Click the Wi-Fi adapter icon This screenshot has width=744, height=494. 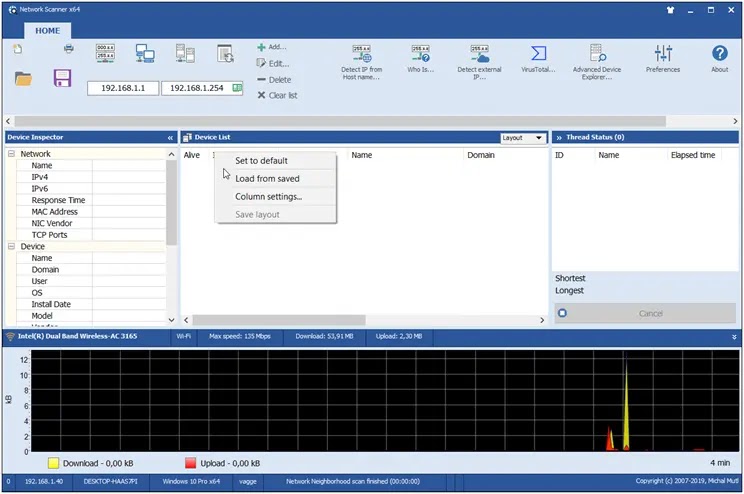tap(10, 336)
